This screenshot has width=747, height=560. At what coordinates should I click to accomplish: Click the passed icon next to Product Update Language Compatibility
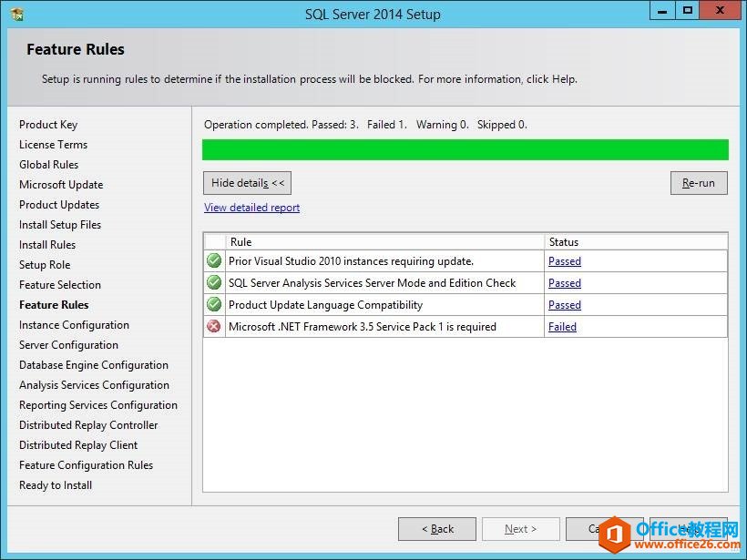214,304
